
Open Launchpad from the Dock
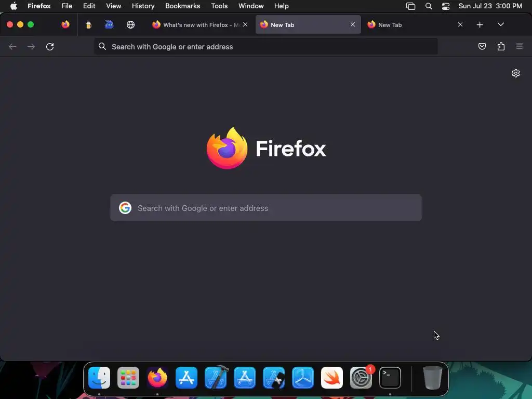click(128, 378)
